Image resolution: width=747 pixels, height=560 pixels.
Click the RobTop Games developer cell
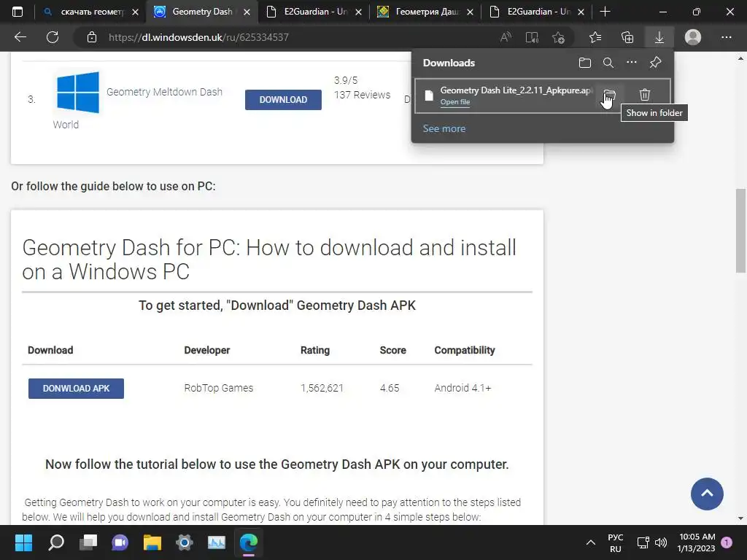tap(219, 388)
